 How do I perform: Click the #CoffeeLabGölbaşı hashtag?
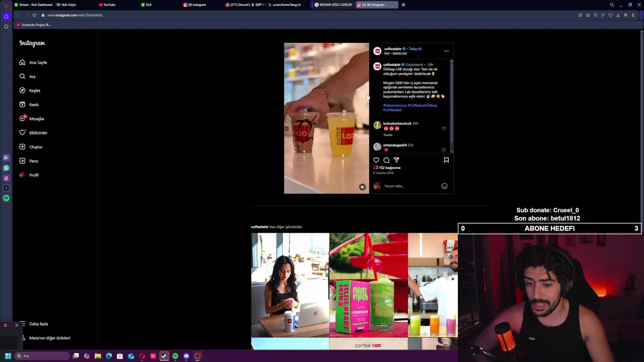(x=423, y=106)
